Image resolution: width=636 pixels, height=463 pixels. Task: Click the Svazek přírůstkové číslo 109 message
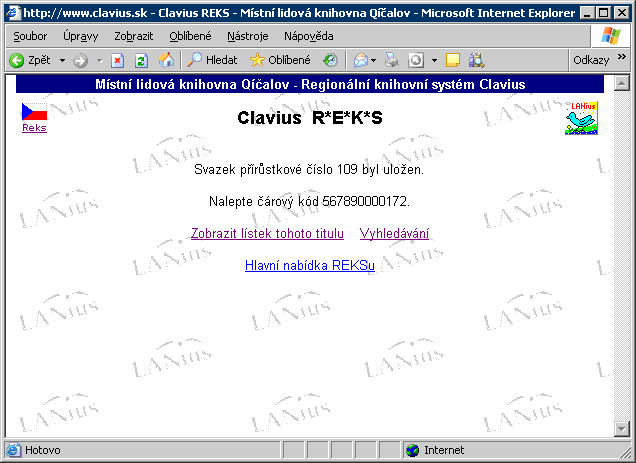309,170
